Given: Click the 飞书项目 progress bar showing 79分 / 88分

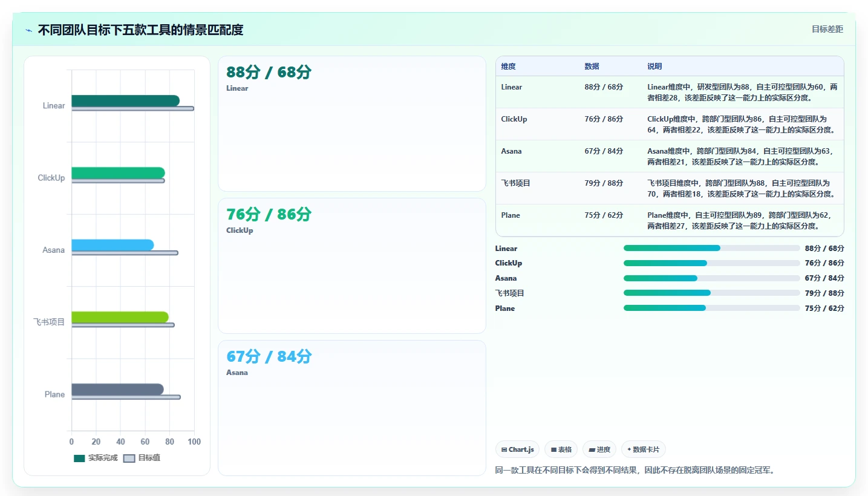Looking at the screenshot, I should 712,293.
